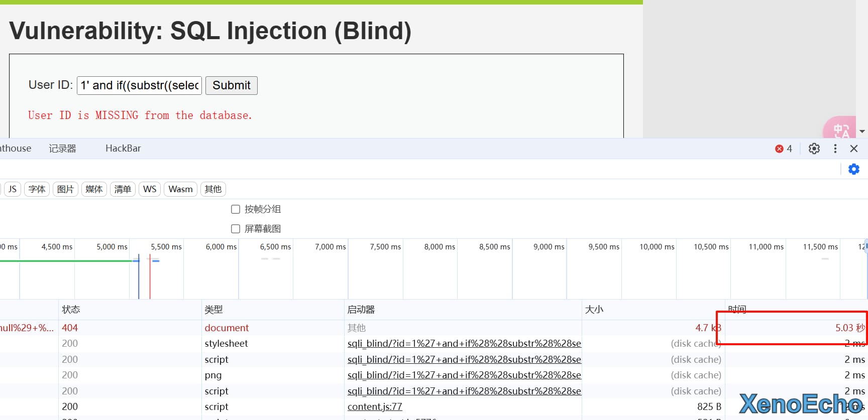Open DevTools settings gear icon
Viewport: 868px width, 420px height.
coord(814,149)
